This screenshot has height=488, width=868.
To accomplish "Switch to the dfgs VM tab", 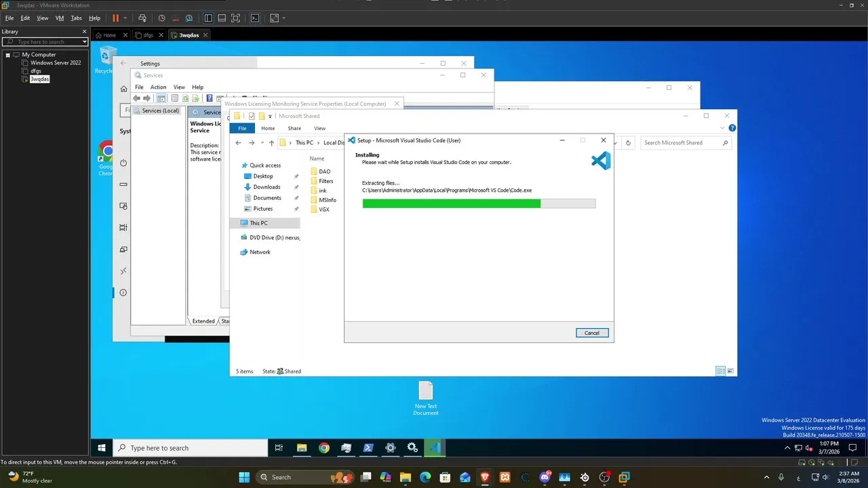I will coord(149,35).
